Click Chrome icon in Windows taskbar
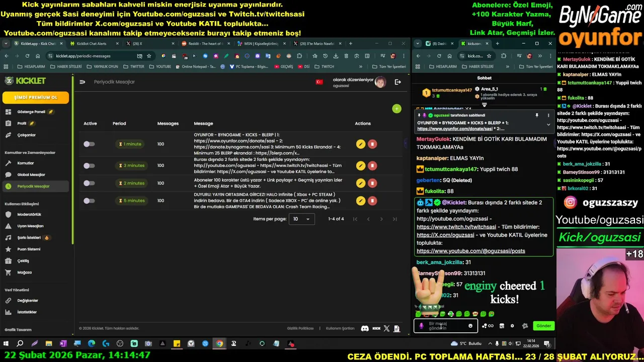Image resolution: width=644 pixels, height=362 pixels. point(219,344)
